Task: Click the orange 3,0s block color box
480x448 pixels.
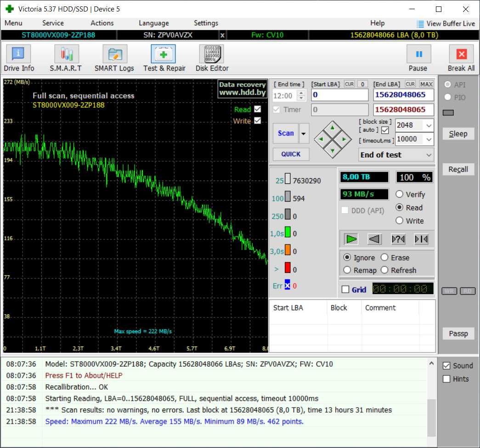Action: coord(288,250)
